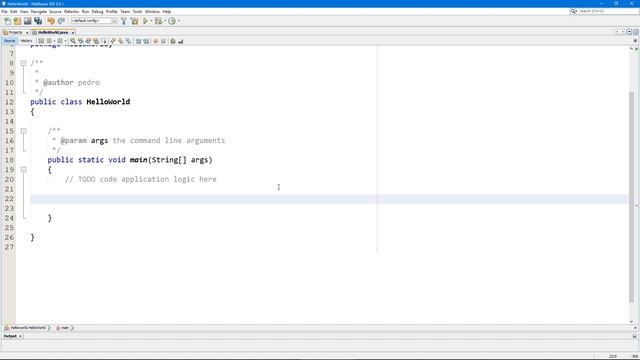Open the Tools menu
This screenshot has width=640, height=360.
137,11
